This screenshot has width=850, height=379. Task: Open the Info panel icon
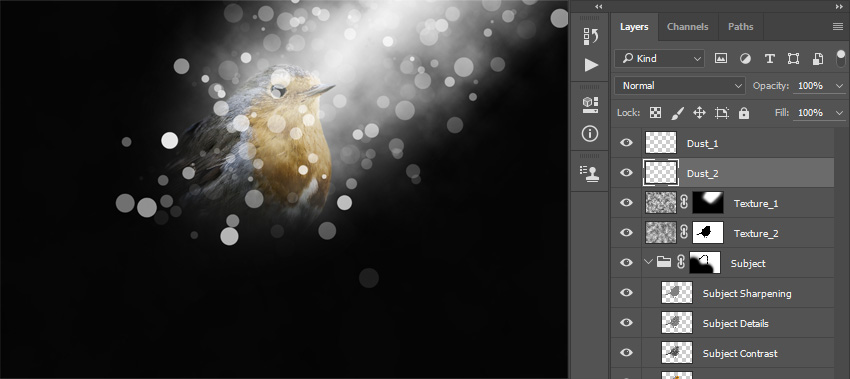(591, 133)
